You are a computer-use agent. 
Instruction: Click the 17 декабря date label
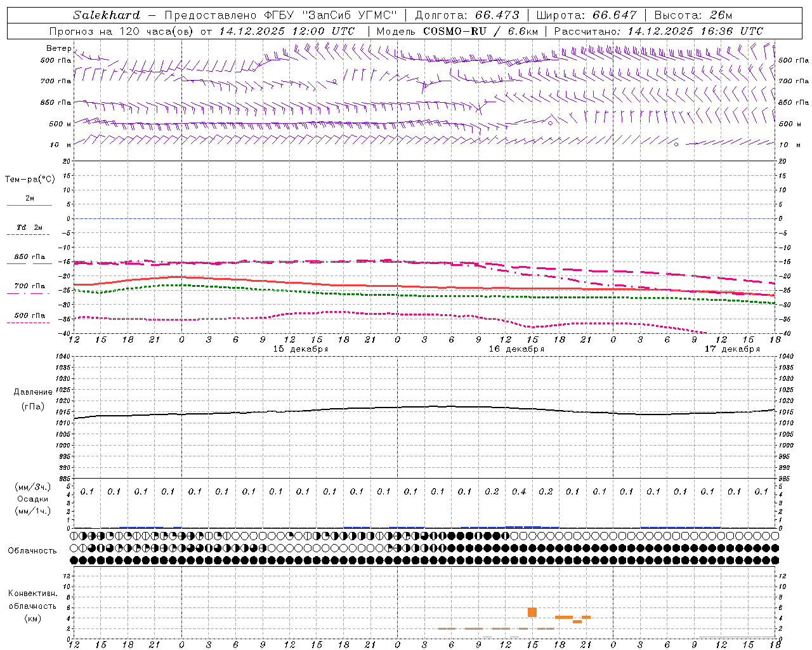tap(732, 349)
